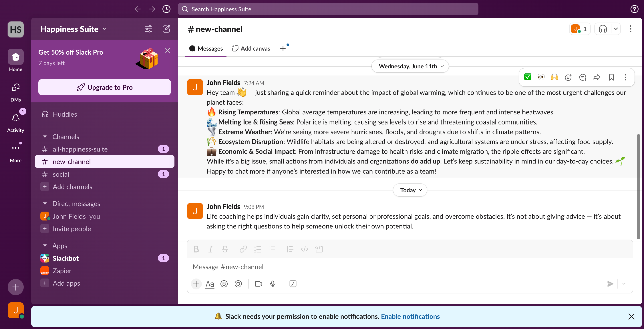Toggle bold formatting in message composer

(196, 249)
